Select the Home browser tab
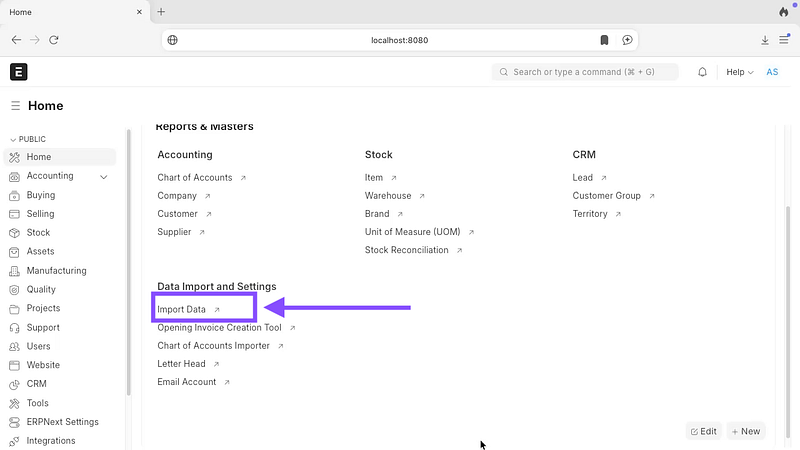The height and width of the screenshot is (450, 800). tap(70, 12)
